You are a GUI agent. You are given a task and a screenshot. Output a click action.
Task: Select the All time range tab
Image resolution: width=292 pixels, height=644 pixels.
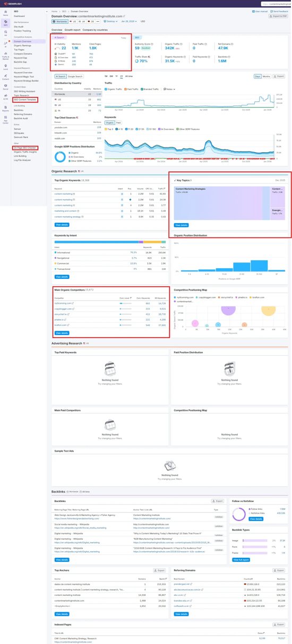[x=128, y=76]
